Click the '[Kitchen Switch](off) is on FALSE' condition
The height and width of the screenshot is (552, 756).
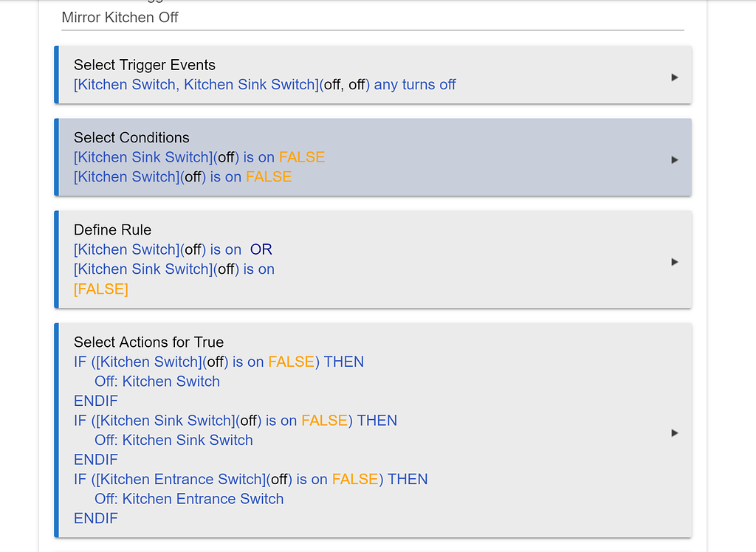coord(182,176)
